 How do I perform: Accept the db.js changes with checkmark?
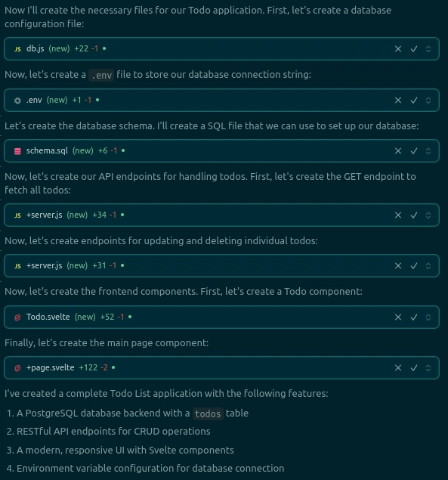pyautogui.click(x=414, y=48)
